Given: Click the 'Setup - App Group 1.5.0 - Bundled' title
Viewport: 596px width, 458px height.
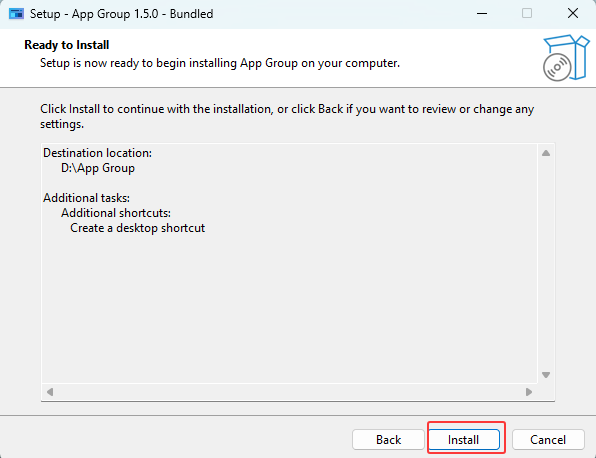Looking at the screenshot, I should 122,14.
